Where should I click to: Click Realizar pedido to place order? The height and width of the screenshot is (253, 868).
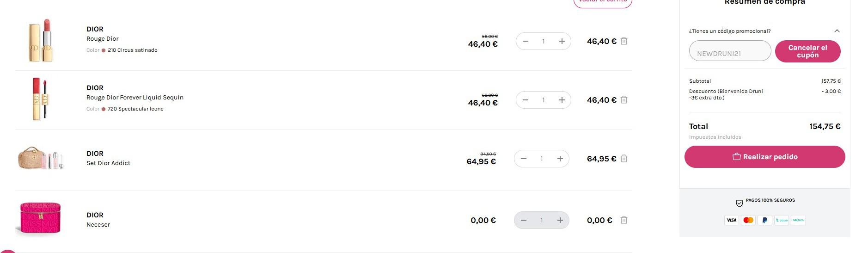tap(764, 157)
